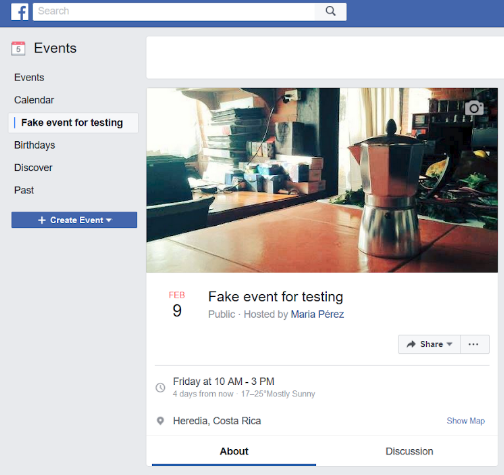Viewport: 504px width, 475px height.
Task: Open Calendar in the sidebar
Action: pyautogui.click(x=34, y=100)
